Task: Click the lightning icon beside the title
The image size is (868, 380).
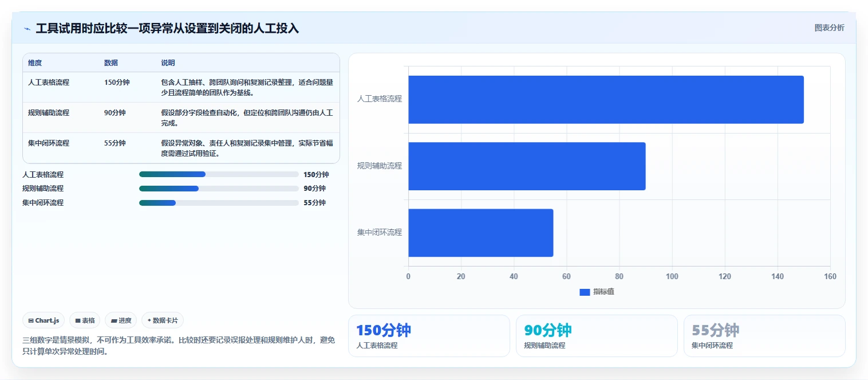Action: 27,29
